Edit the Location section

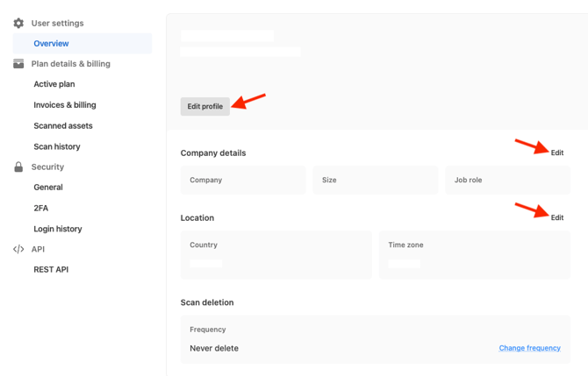pyautogui.click(x=557, y=217)
